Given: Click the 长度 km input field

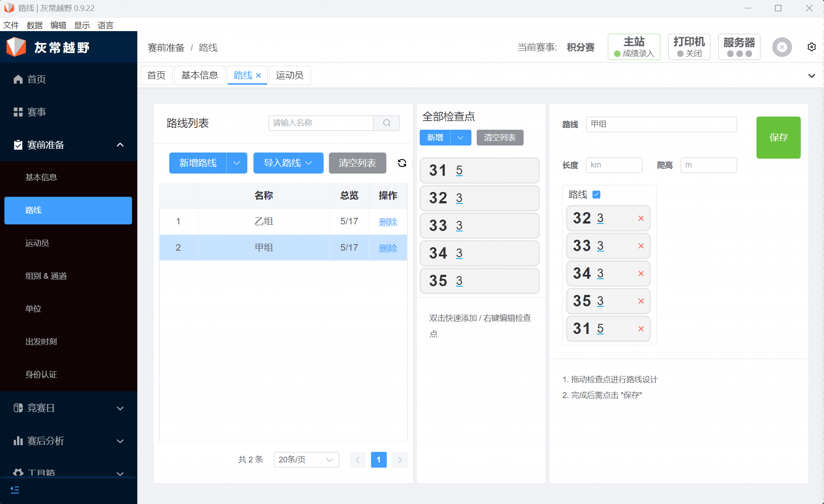Looking at the screenshot, I should 614,165.
